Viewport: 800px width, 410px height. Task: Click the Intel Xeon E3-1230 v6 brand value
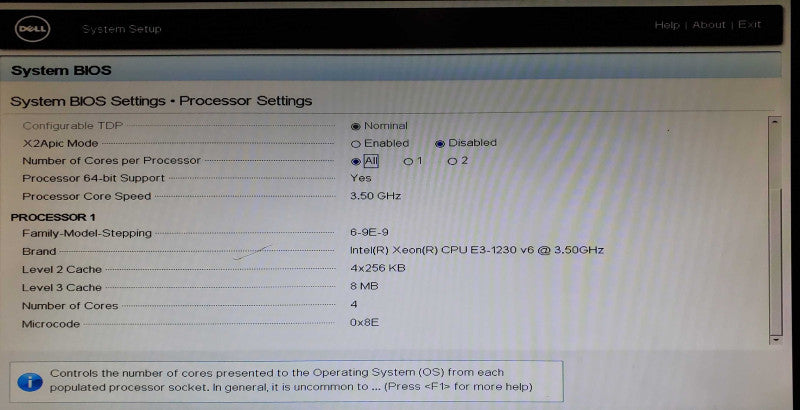pyautogui.click(x=477, y=250)
